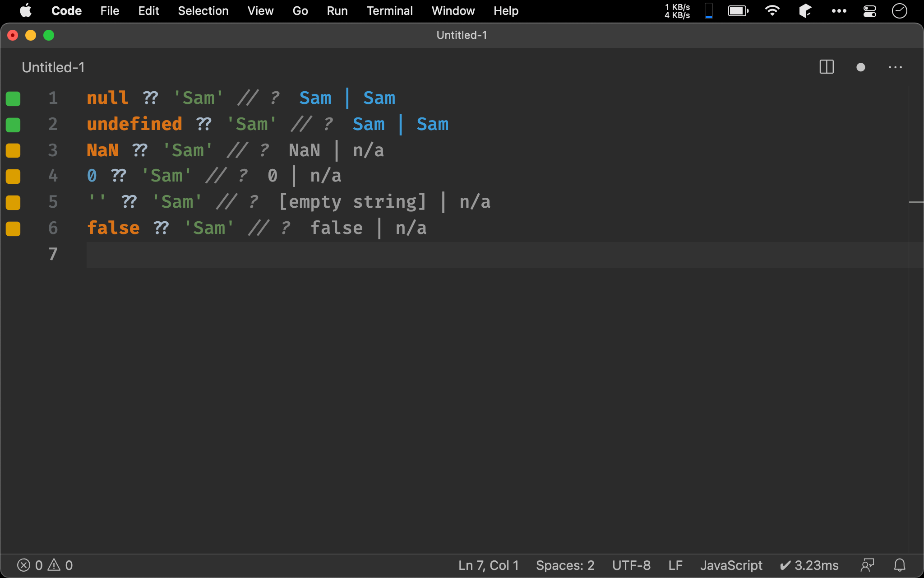This screenshot has width=924, height=578.
Task: Open macOS Control Center toggles icon
Action: [x=869, y=11]
